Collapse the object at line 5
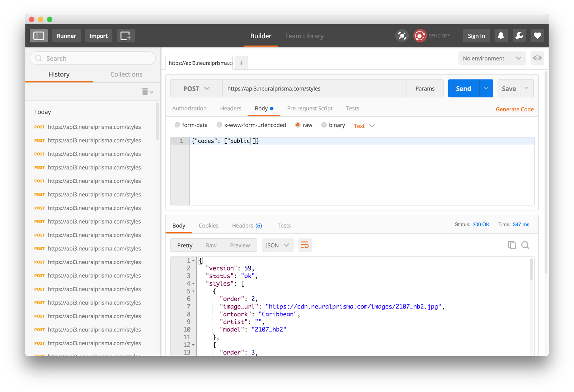Image resolution: width=574 pixels, height=392 pixels. [193, 291]
